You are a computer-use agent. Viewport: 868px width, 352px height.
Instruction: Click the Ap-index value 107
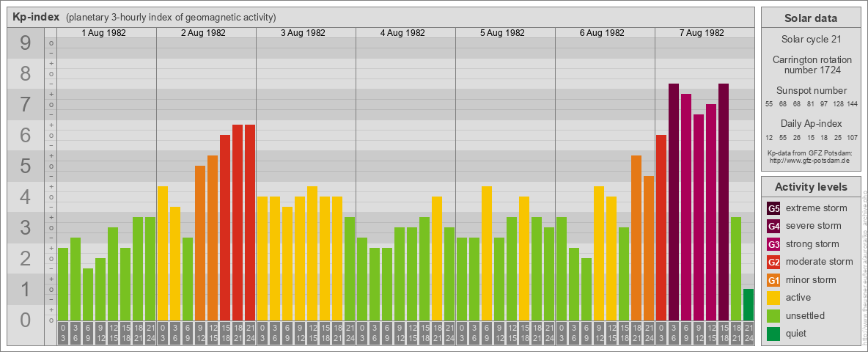point(853,137)
